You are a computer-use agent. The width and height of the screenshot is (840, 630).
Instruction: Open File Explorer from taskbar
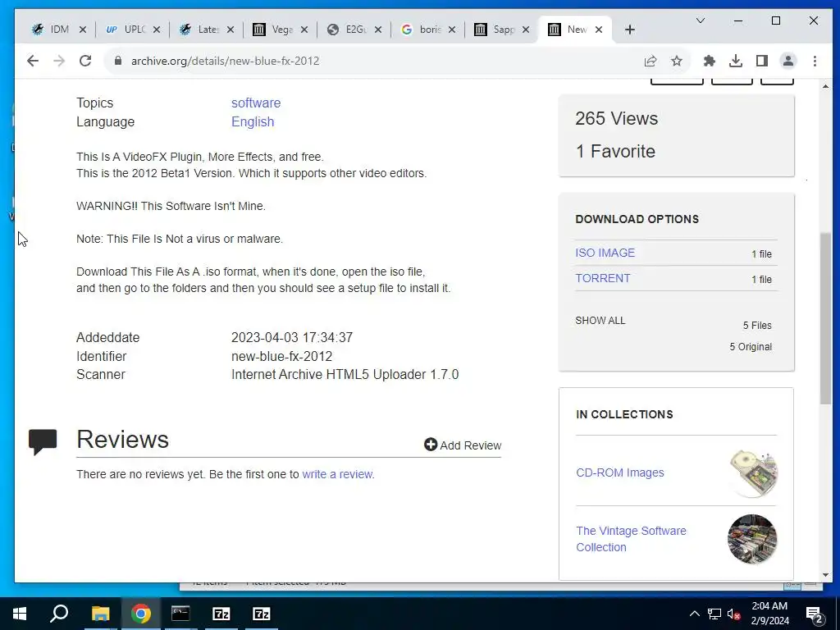coord(100,614)
